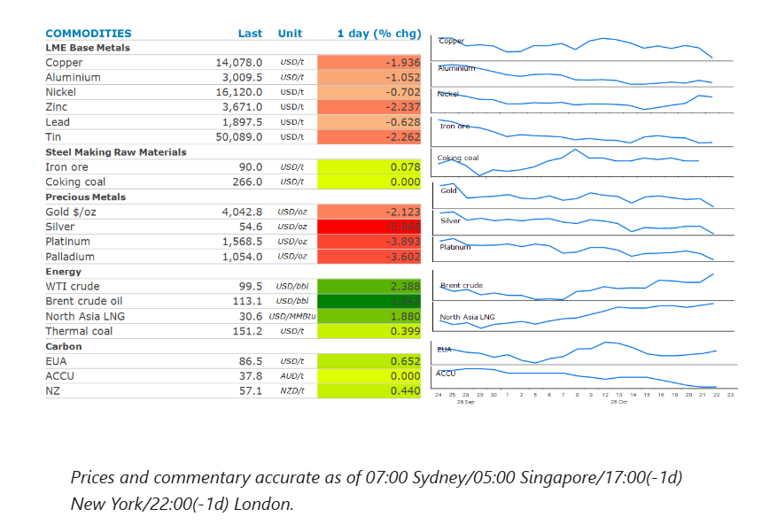Select the Gold last price 4,042.8
This screenshot has height=532, width=777.
(x=242, y=212)
